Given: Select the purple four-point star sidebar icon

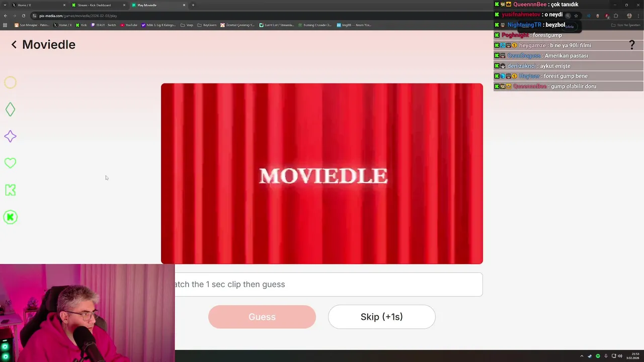Looking at the screenshot, I should click(x=10, y=136).
